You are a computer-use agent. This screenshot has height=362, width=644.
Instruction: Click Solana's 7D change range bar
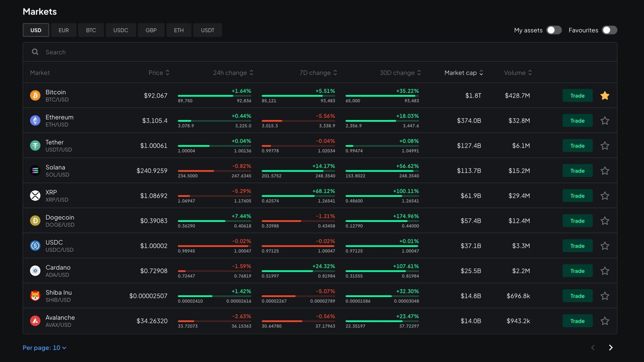[x=298, y=171]
